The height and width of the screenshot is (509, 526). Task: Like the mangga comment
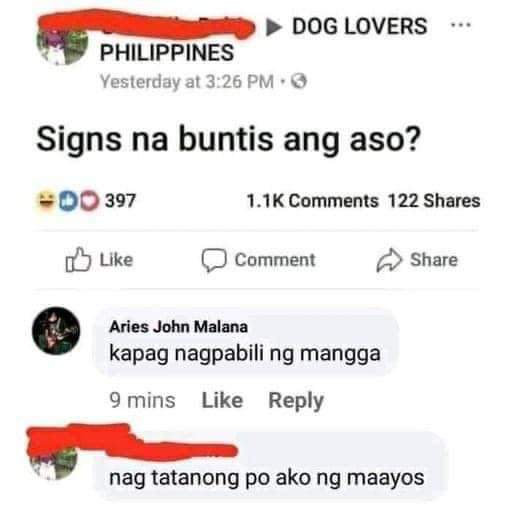[222, 400]
